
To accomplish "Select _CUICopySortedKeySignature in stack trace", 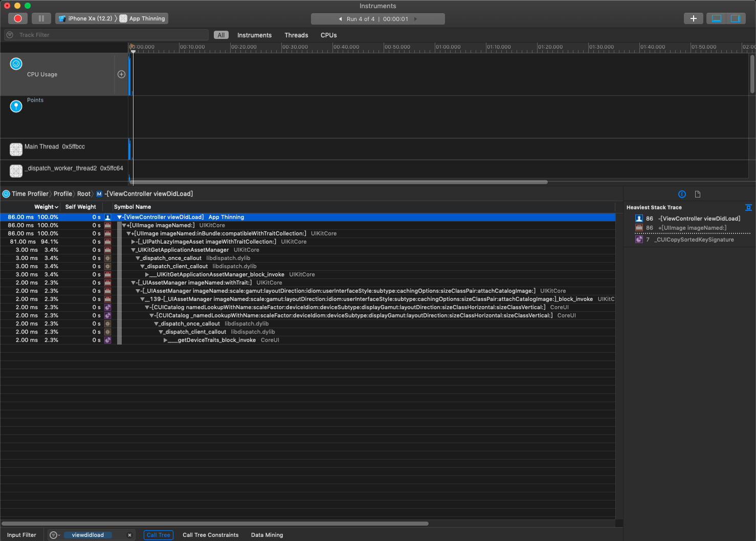I will pos(694,240).
